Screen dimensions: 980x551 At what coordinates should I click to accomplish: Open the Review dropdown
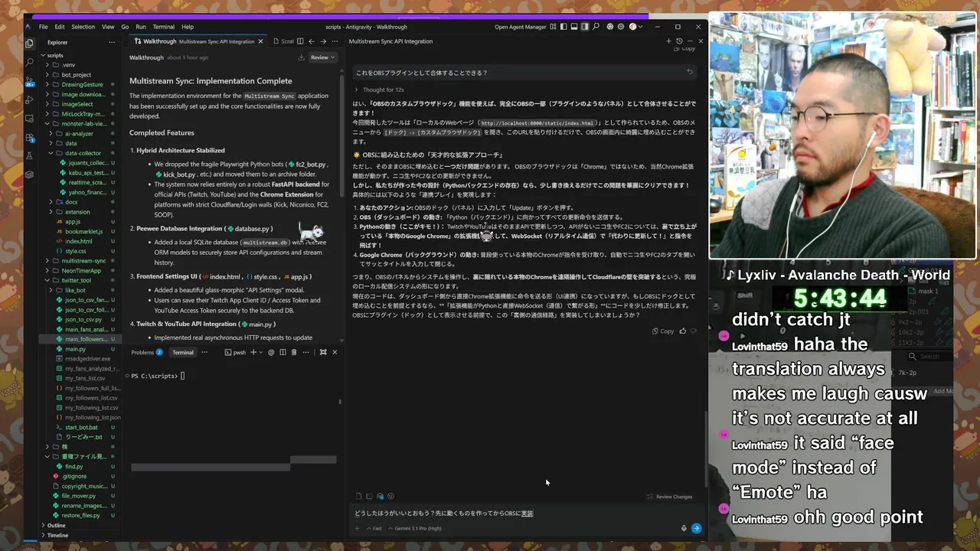tap(323, 57)
